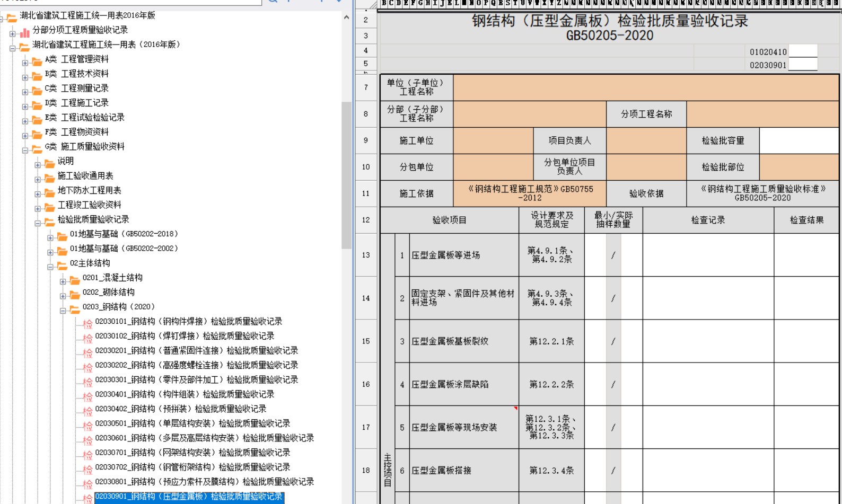Collapse the 02主体结构 folder

point(50,267)
